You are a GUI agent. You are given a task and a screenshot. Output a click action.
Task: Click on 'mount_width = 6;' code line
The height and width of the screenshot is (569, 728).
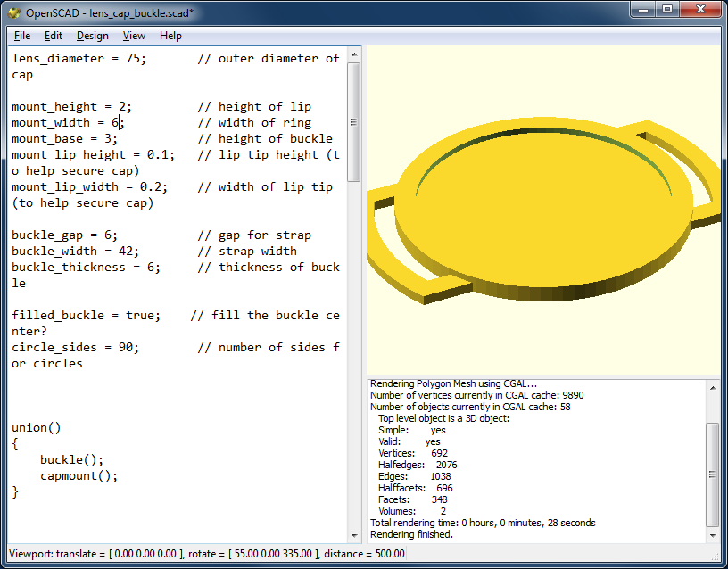(68, 123)
